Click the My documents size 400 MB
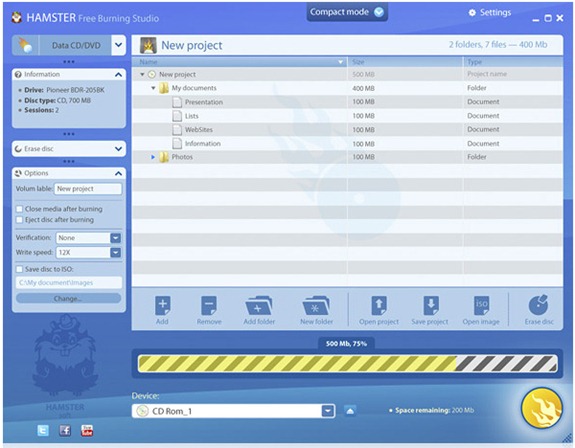The height and width of the screenshot is (448, 575). [x=363, y=88]
